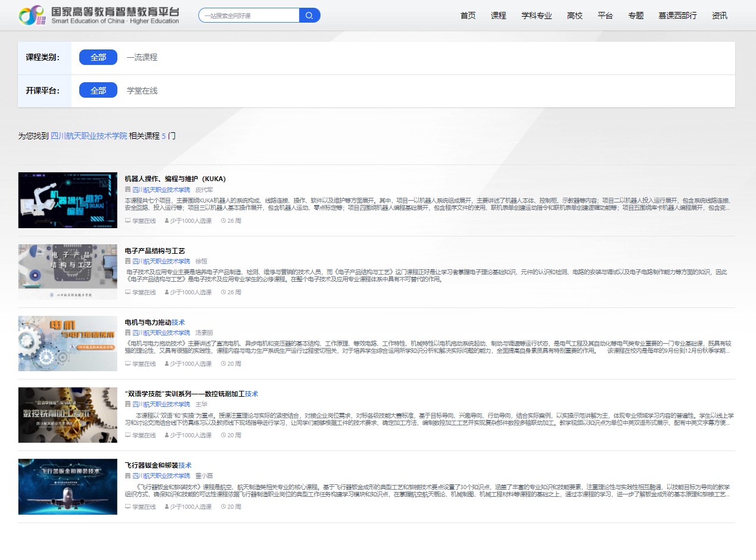Viewport: 756px width, 560px height.
Task: Open the 电机与电力拖动技术 course thumbnail
Action: click(x=68, y=343)
